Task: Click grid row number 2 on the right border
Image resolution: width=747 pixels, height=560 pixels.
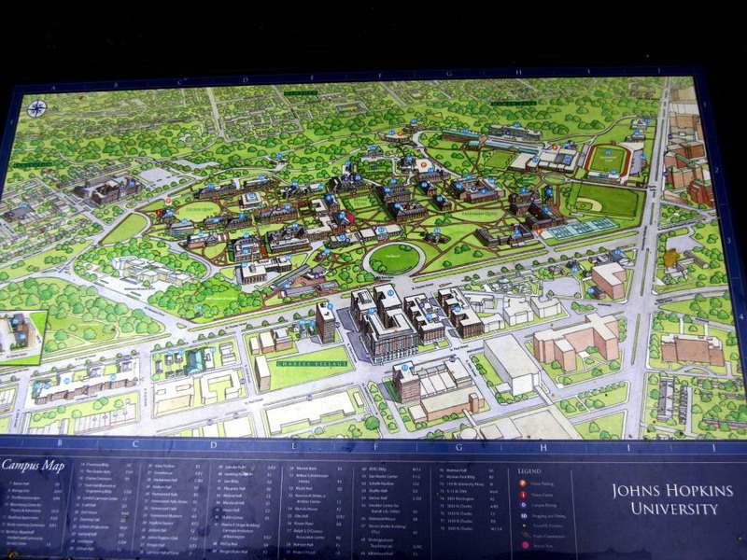Action: [717, 170]
